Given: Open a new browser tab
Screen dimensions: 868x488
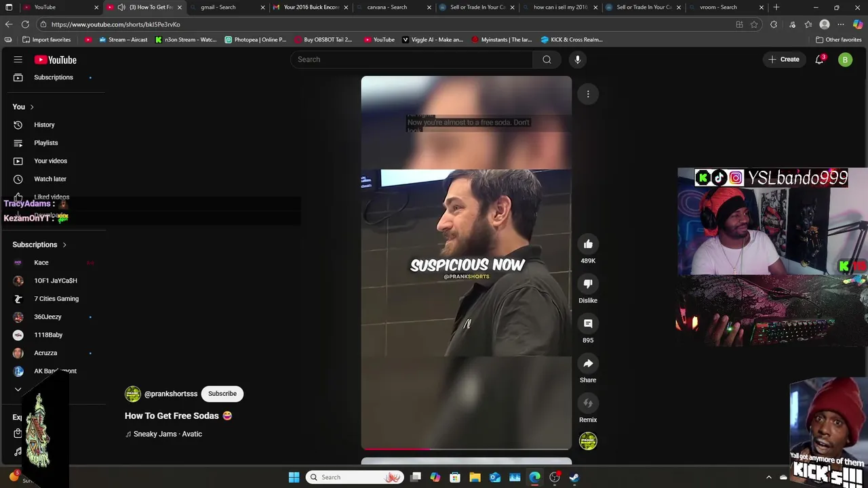Looking at the screenshot, I should (x=776, y=7).
